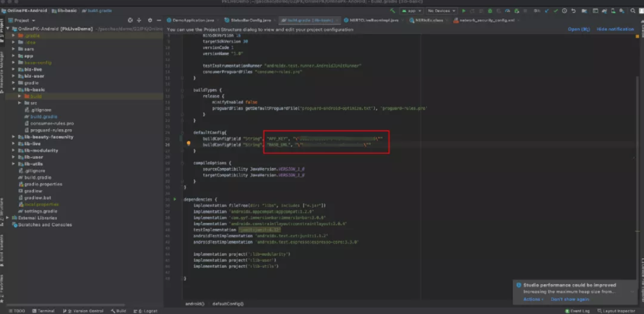Image resolution: width=644 pixels, height=314 pixels.
Task: Click the Open project structure link
Action: (578, 30)
